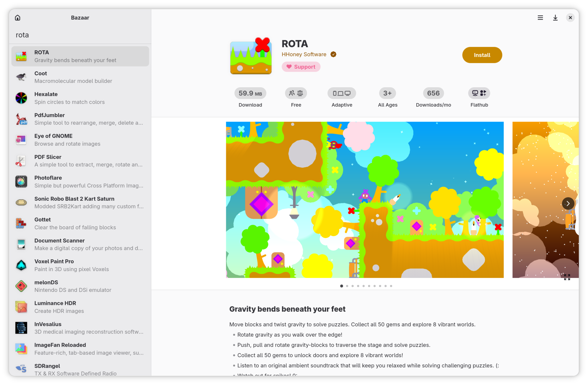Click the pink Support button
This screenshot has height=385, width=588.
click(x=301, y=67)
